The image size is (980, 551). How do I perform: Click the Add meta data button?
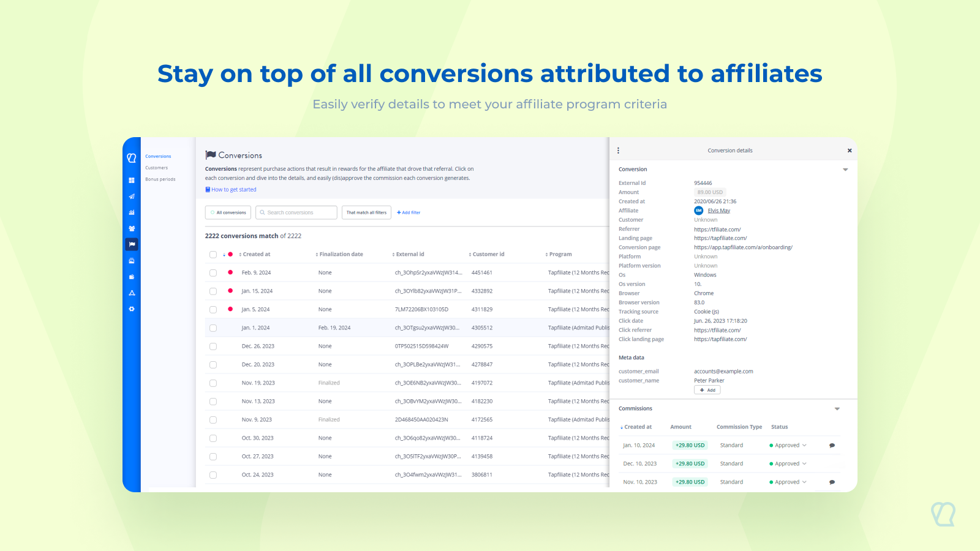[x=707, y=390]
